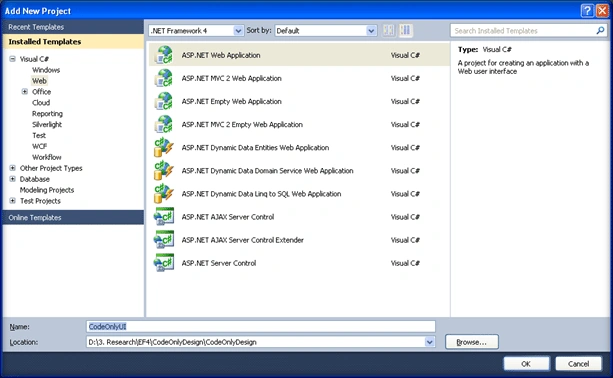Click the ASP.NET Server Control icon

[x=164, y=263]
